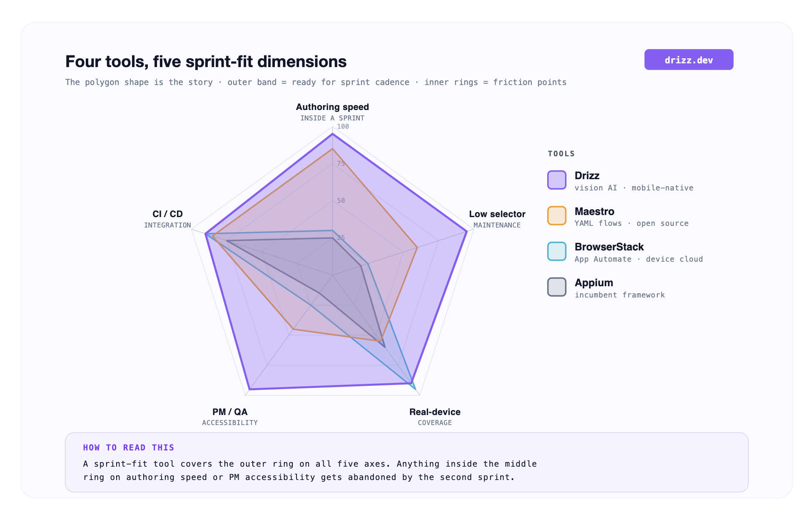812x520 pixels.
Task: Click the drizz.dev button
Action: click(689, 60)
